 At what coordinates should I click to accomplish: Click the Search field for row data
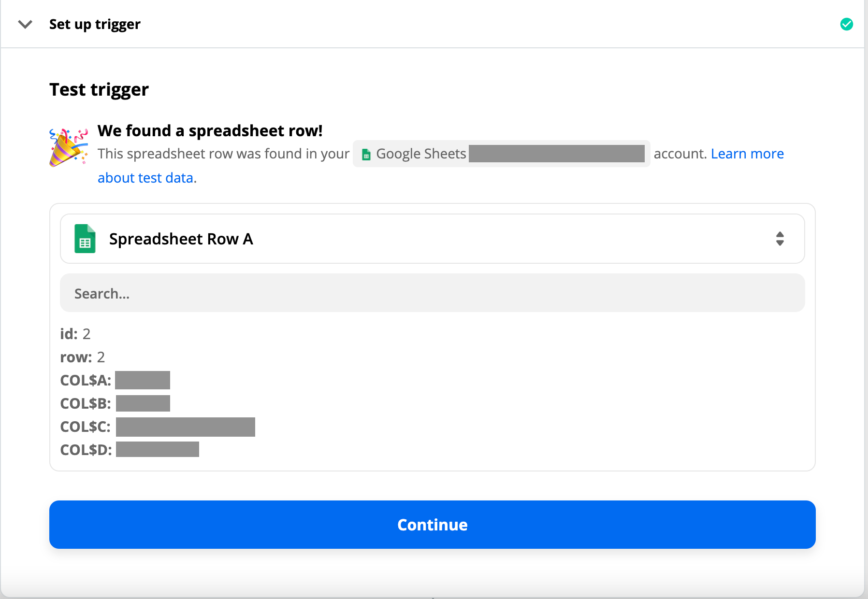click(432, 293)
